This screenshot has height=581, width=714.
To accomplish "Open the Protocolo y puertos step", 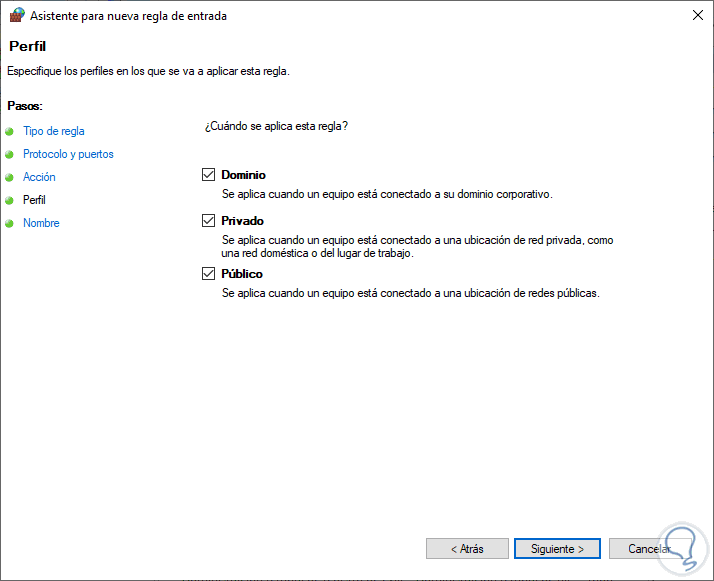I will click(68, 154).
